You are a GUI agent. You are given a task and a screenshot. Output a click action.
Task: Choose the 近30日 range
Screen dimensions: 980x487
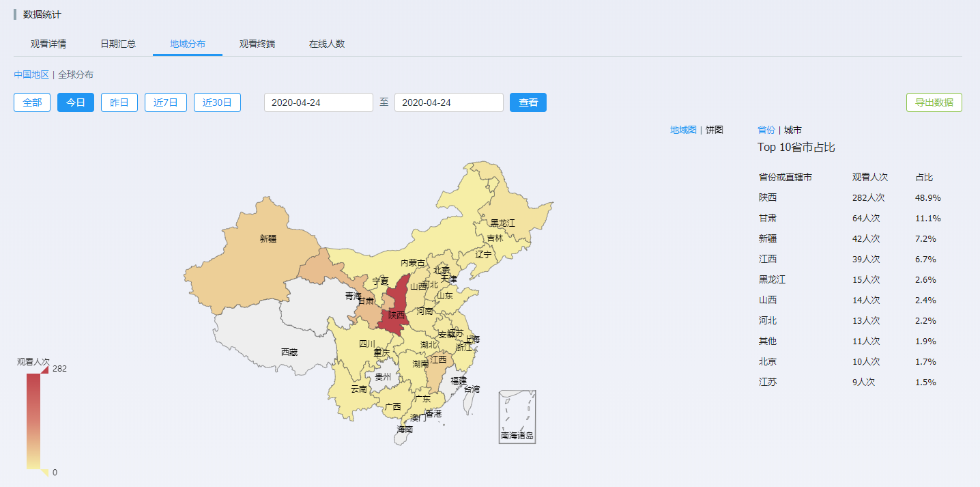pos(217,102)
